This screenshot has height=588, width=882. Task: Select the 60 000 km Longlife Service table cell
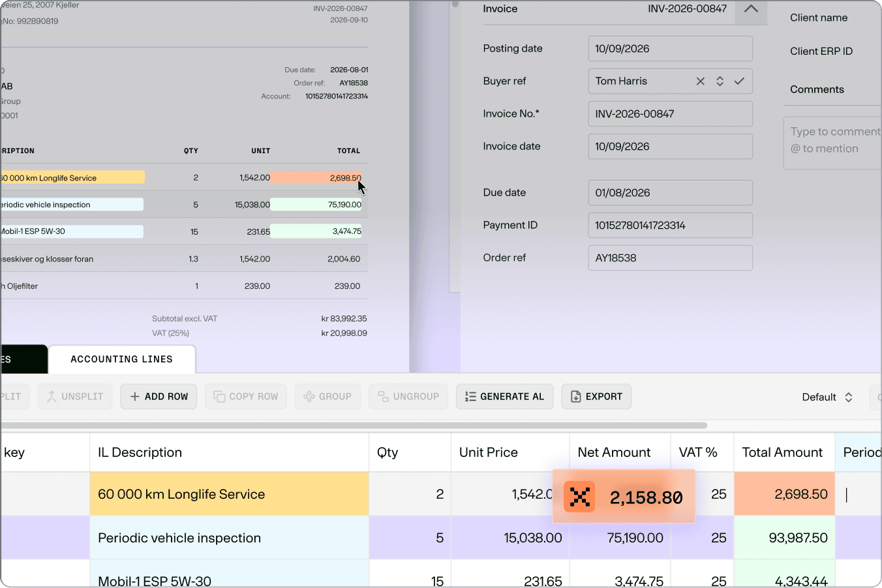coord(229,494)
